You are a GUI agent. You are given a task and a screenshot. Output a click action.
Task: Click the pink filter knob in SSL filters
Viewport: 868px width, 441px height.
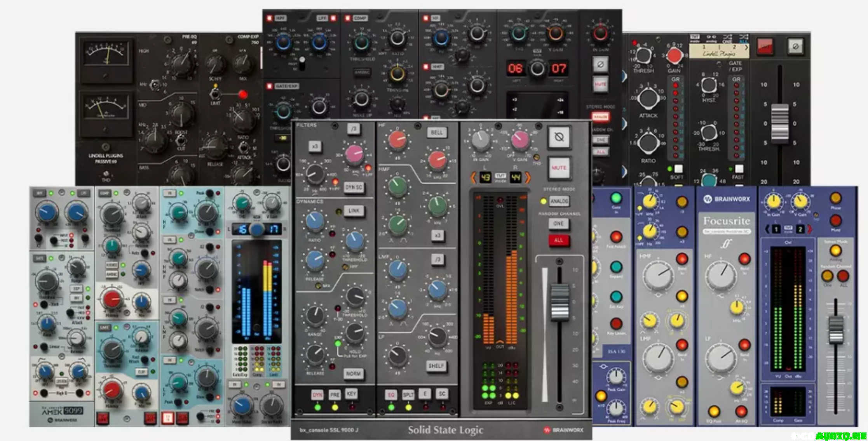354,155
